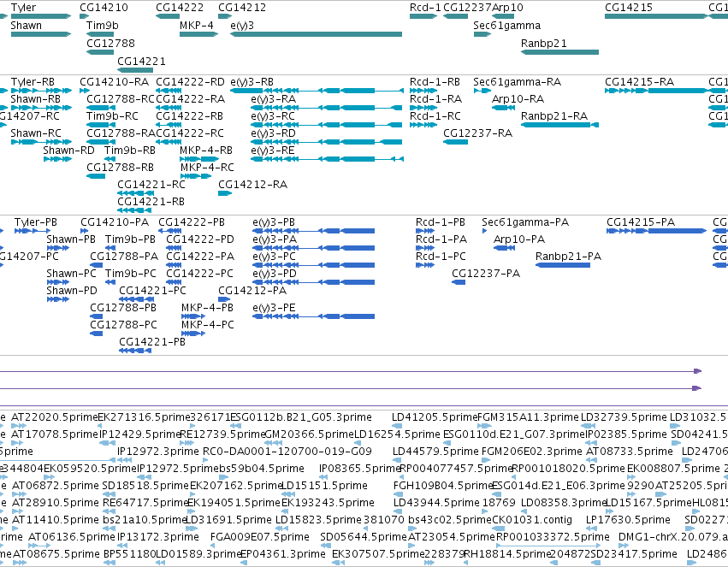The height and width of the screenshot is (567, 728).
Task: Click the IP08365.5prime EST label
Action: (x=359, y=469)
